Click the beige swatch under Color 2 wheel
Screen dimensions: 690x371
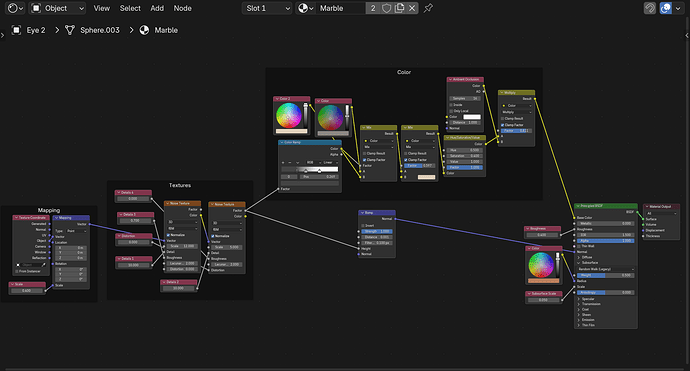pos(291,131)
